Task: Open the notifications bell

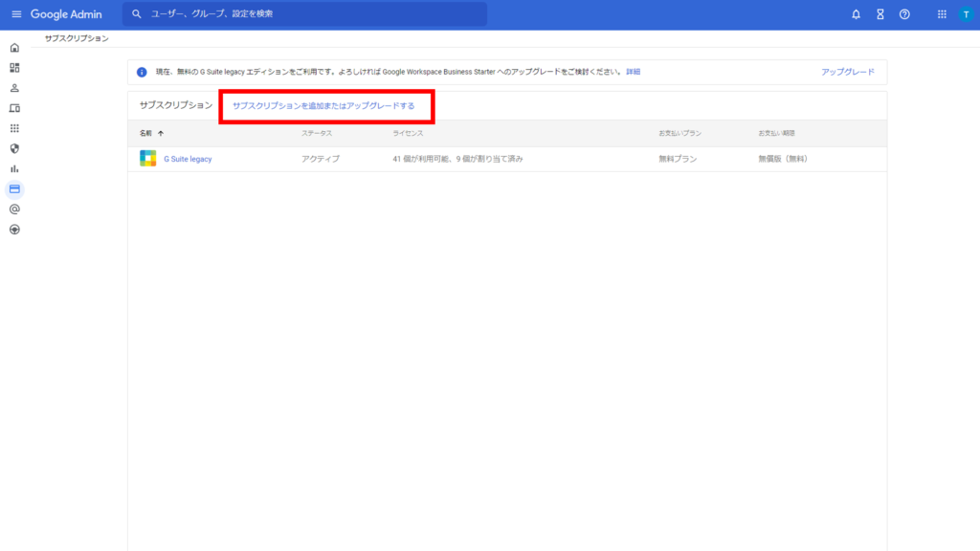Action: coord(856,14)
